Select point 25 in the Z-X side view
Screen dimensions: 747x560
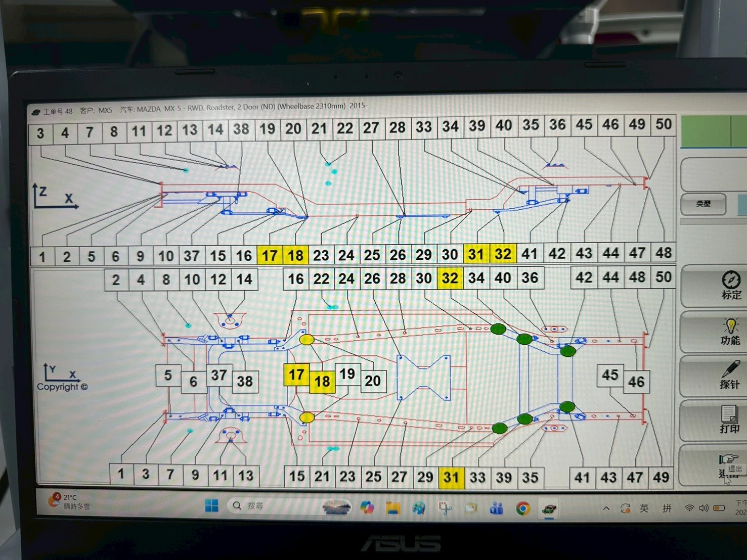[372, 255]
